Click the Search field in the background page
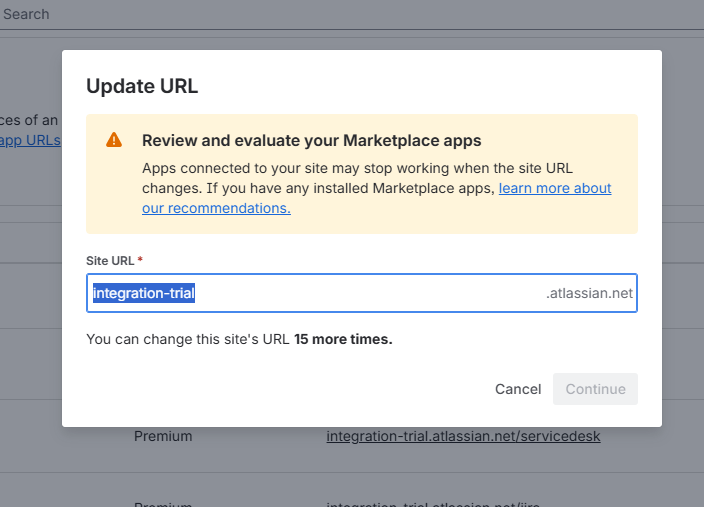 pos(26,14)
